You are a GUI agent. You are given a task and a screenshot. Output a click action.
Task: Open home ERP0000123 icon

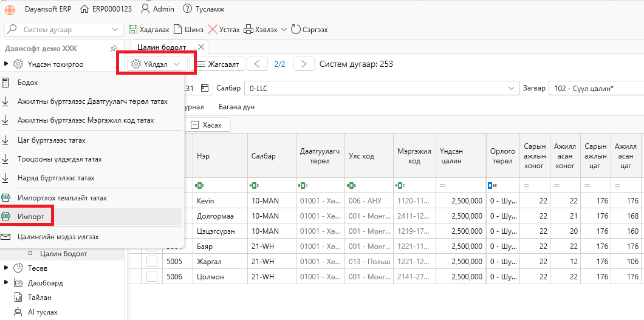coord(84,9)
